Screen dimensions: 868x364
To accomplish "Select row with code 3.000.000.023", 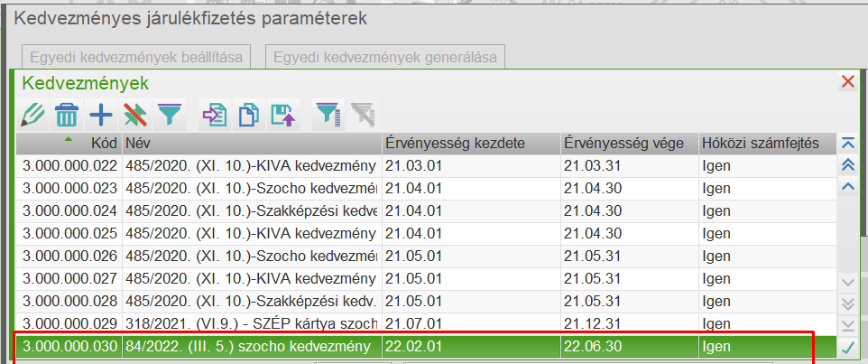I will (x=426, y=189).
